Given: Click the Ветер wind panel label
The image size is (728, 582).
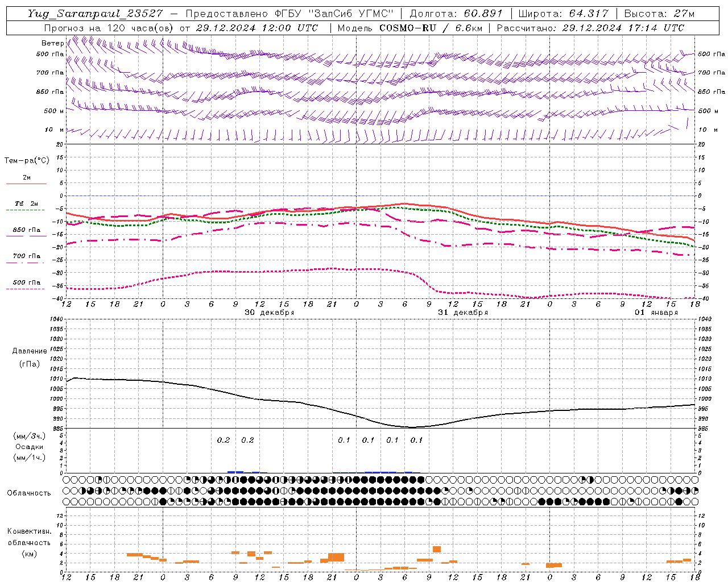Looking at the screenshot, I should (x=52, y=43).
